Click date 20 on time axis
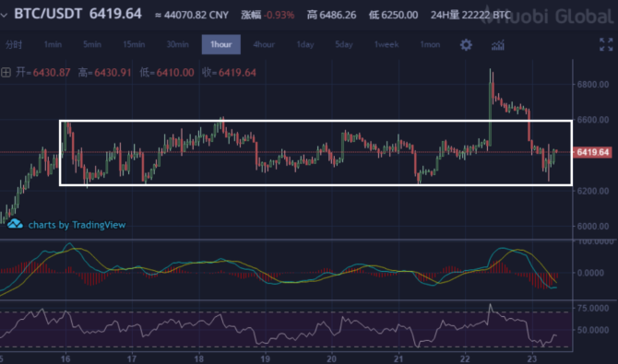 point(332,358)
